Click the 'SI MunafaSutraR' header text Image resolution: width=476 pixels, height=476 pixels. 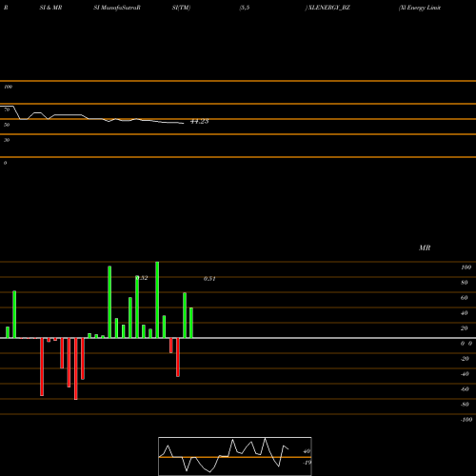click(x=117, y=8)
